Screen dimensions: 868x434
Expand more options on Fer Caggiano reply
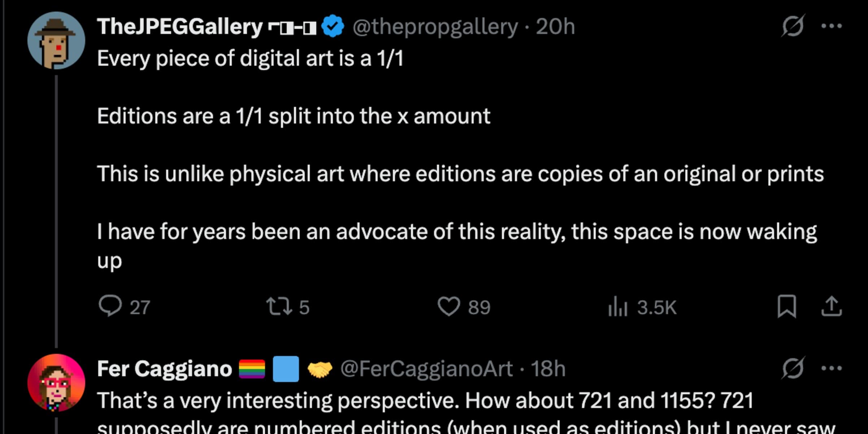(832, 368)
